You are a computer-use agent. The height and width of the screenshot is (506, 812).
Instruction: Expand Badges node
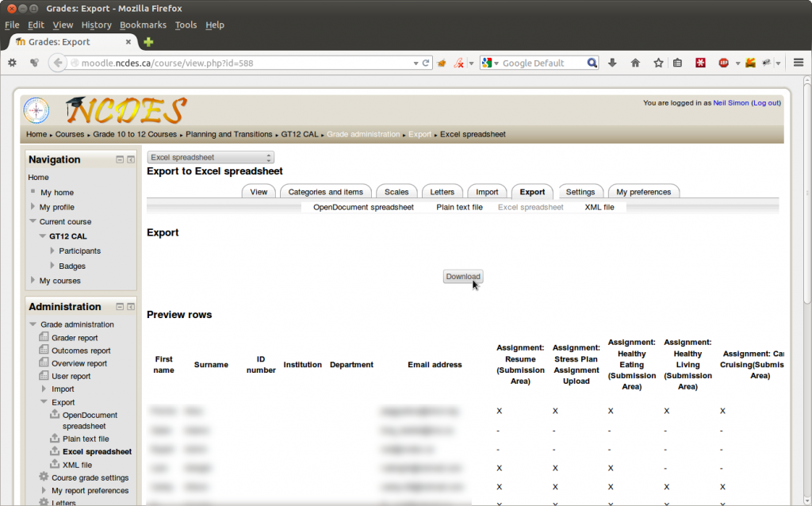coord(52,266)
